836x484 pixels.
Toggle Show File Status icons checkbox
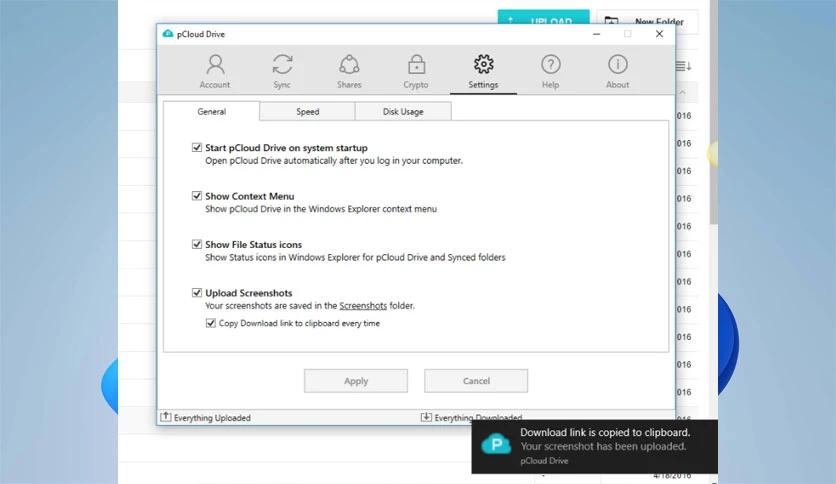pos(197,244)
